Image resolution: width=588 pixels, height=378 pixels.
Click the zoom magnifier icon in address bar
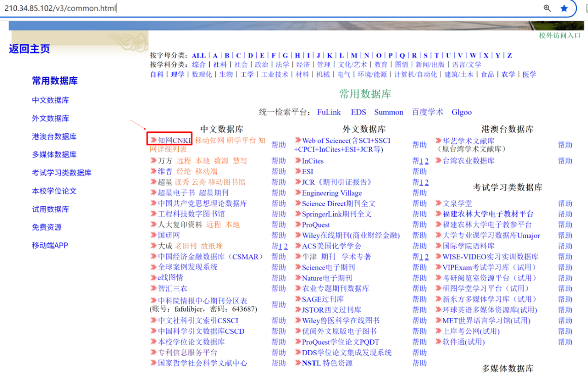(x=547, y=8)
